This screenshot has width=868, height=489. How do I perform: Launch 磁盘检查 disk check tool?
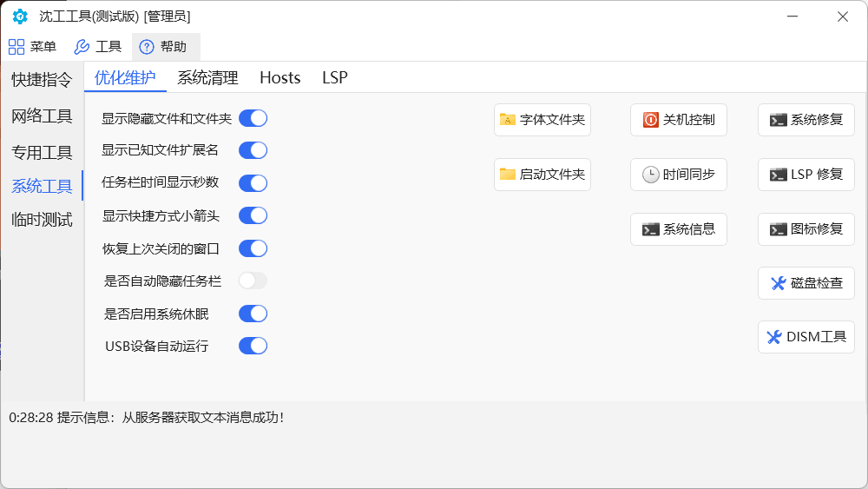806,283
